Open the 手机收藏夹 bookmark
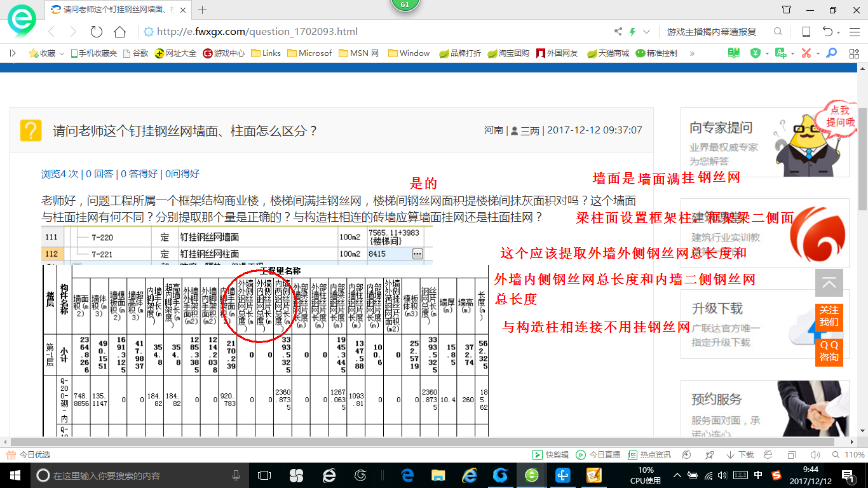 tap(93, 53)
